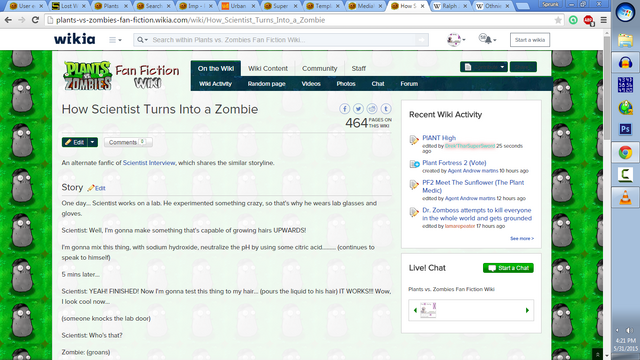Open the Wikia hamburger menu dropdown
The image size is (640, 360).
[115, 40]
